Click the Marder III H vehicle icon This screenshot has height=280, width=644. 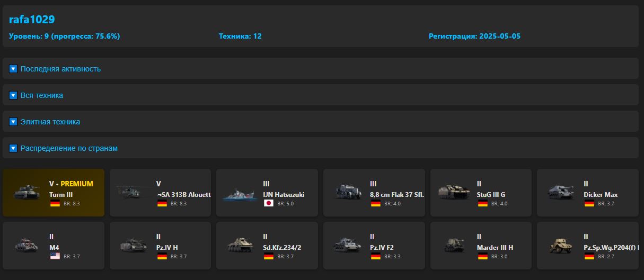[x=454, y=245]
